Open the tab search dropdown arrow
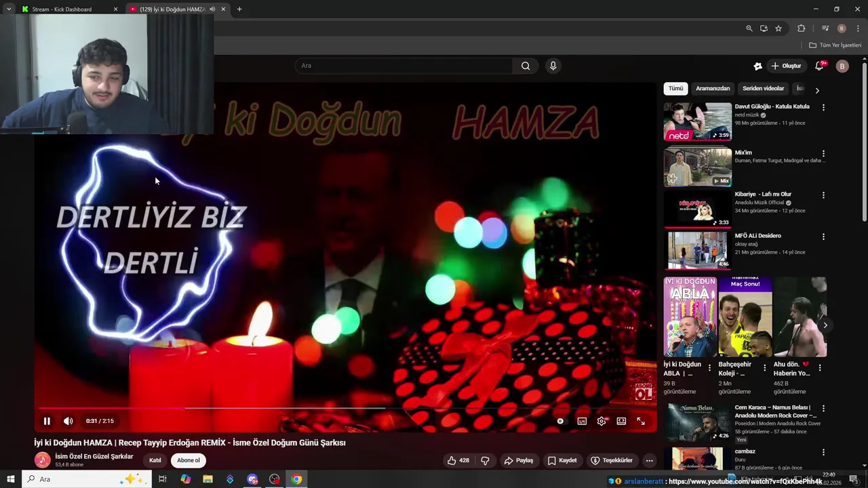The image size is (868, 488). pos(9,9)
